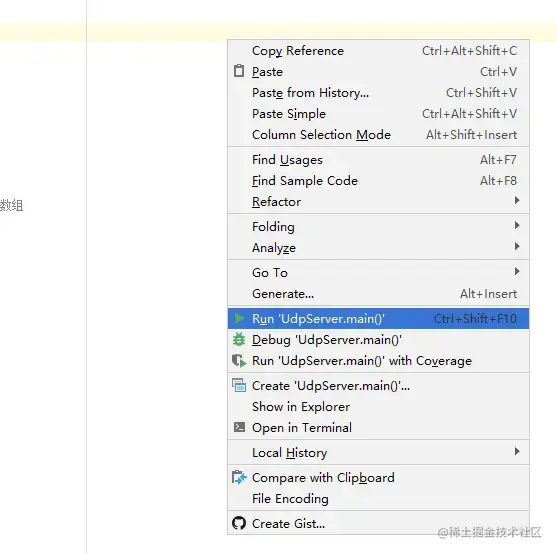The height and width of the screenshot is (554, 557).
Task: Click the green Run arrow icon
Action: (239, 318)
